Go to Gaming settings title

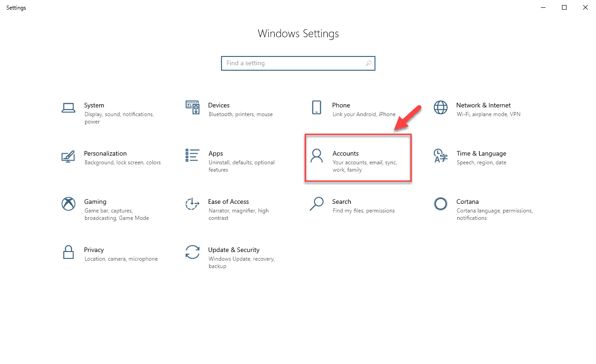[x=95, y=202]
